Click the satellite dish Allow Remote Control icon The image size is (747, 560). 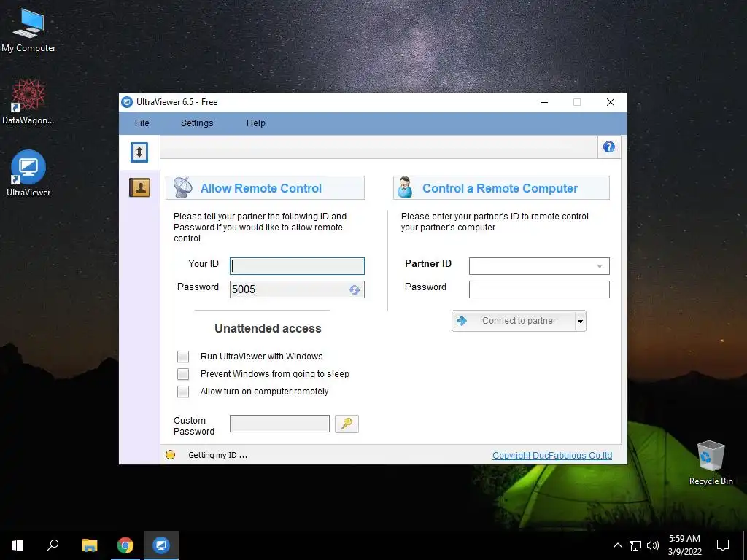pyautogui.click(x=183, y=187)
